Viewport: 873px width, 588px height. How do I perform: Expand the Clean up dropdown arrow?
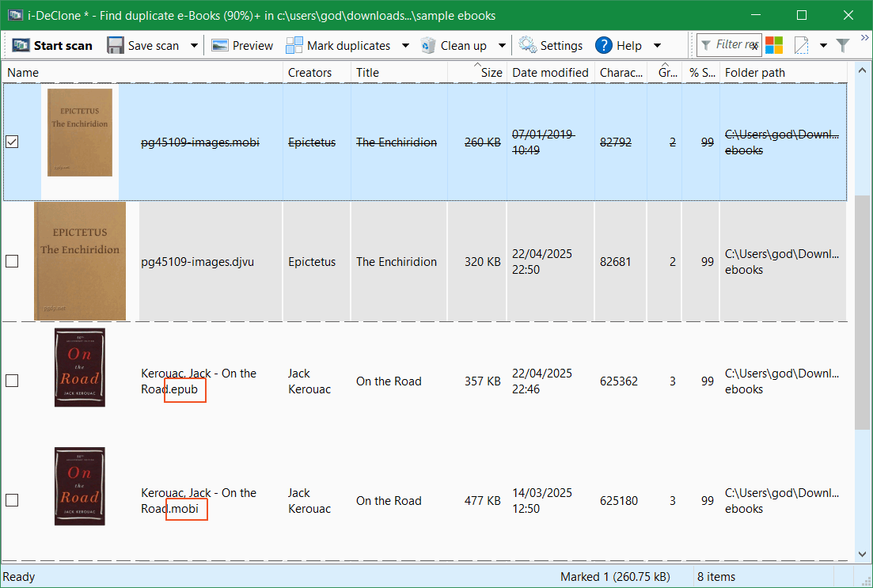(502, 46)
